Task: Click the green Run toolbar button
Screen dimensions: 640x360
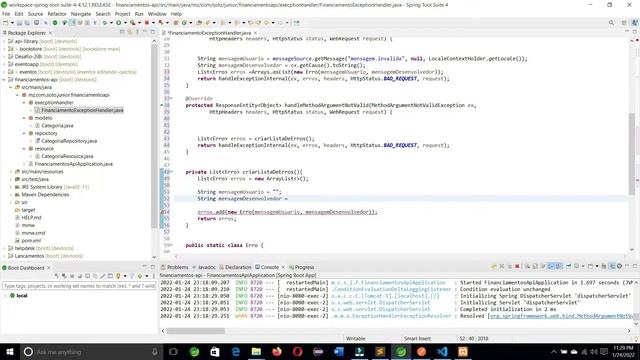Action: click(118, 23)
